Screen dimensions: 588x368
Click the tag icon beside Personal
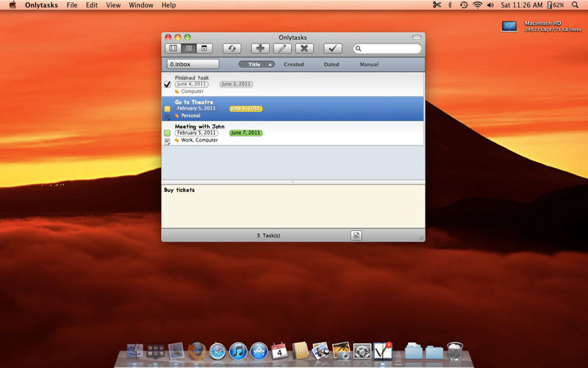[177, 116]
